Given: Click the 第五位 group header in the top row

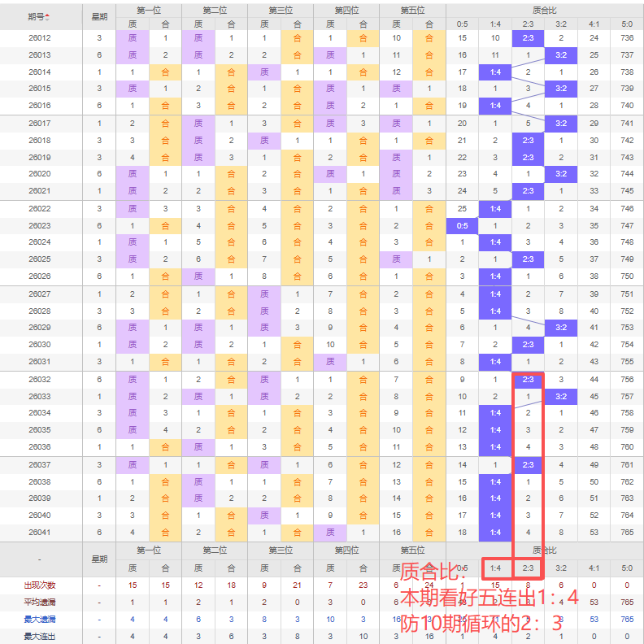Looking at the screenshot, I should tap(413, 11).
